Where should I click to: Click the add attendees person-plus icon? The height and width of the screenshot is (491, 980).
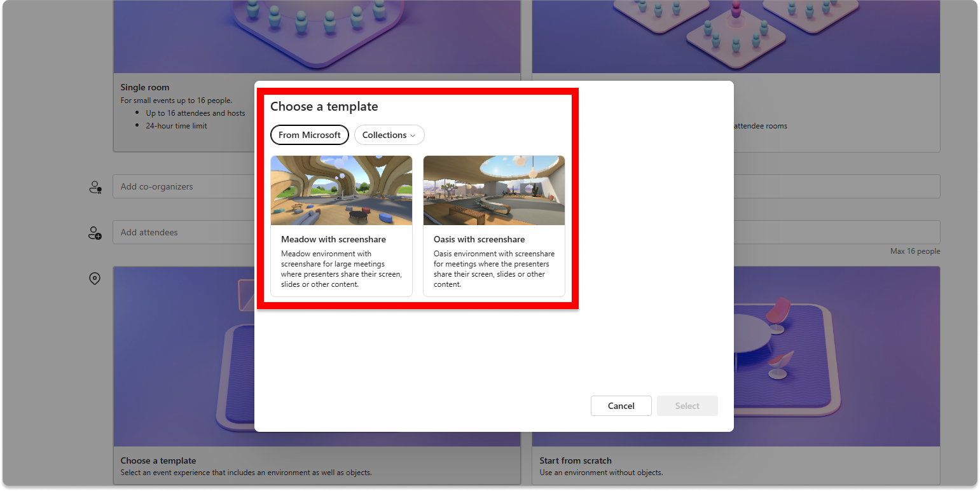(95, 232)
